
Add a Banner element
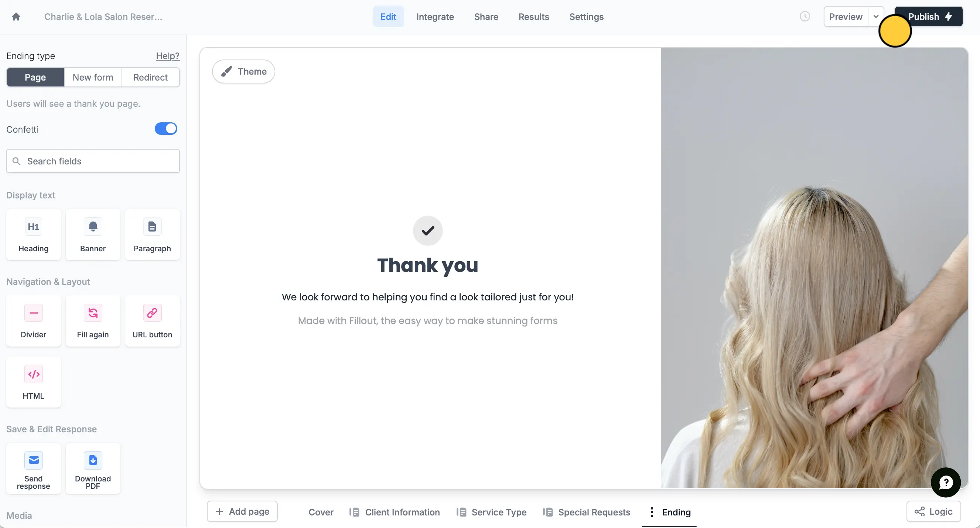pyautogui.click(x=93, y=235)
